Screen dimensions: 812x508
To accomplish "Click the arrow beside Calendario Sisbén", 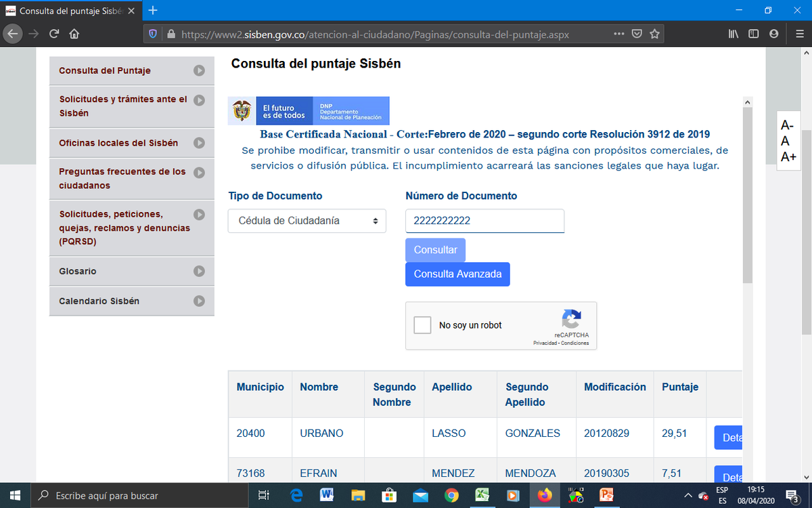I will tap(199, 301).
